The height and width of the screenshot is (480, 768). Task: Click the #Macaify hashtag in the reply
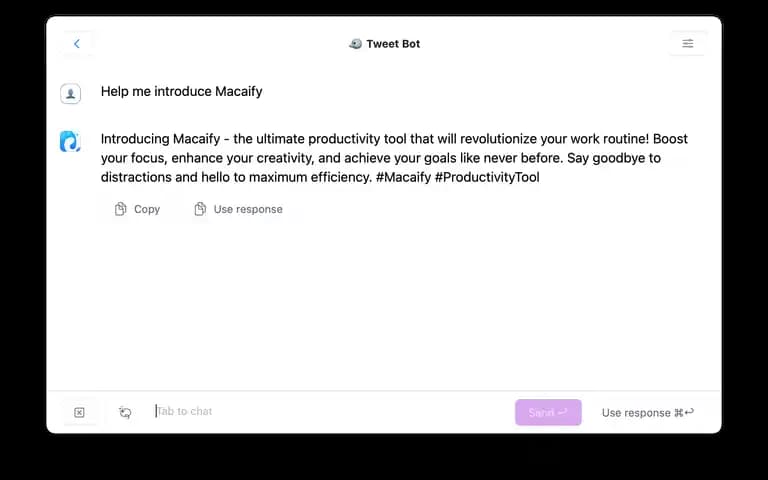pos(403,177)
